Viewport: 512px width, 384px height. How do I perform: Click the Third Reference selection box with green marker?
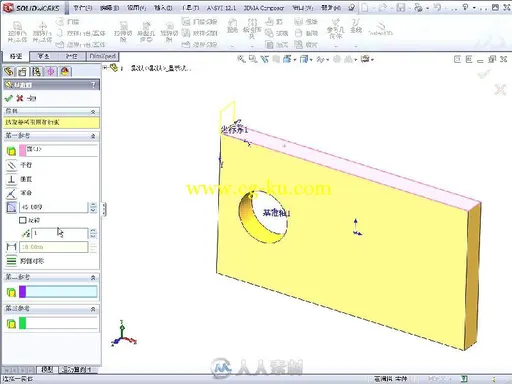(x=58, y=323)
